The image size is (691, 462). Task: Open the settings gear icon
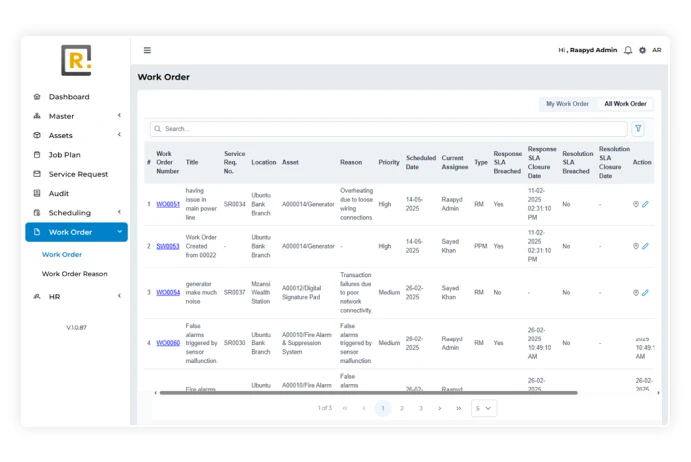[x=642, y=50]
